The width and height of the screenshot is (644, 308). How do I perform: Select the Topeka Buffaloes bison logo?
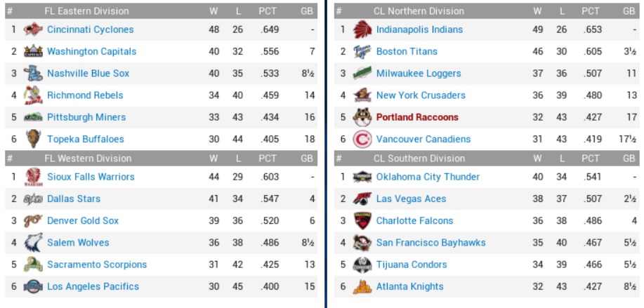point(33,139)
